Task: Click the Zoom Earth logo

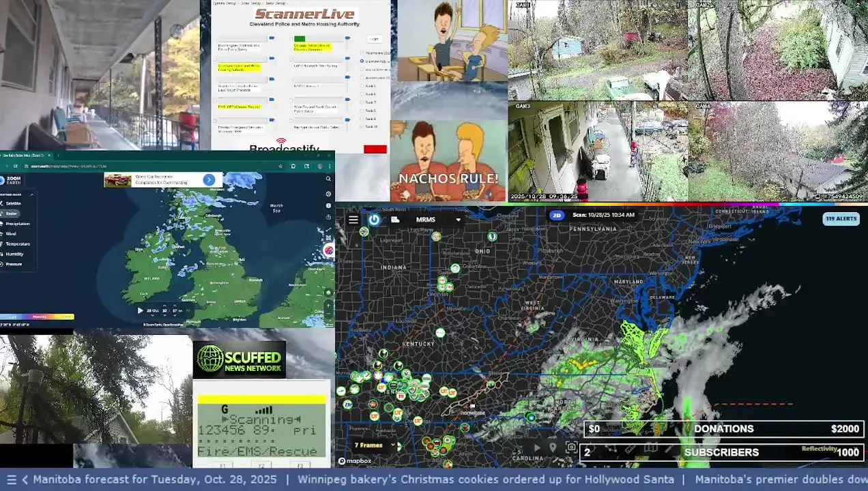Action: pyautogui.click(x=11, y=180)
